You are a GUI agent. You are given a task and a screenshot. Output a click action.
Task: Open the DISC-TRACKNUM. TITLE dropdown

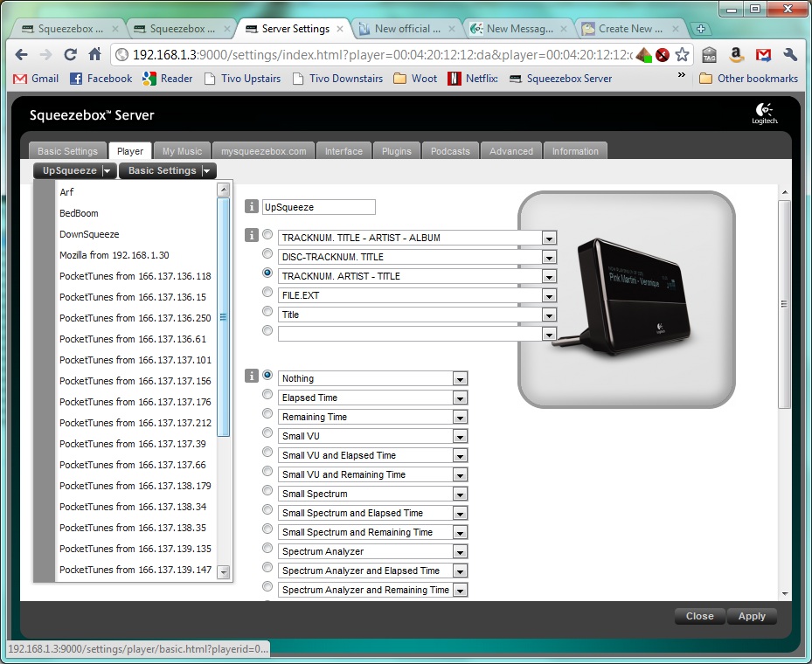click(549, 257)
